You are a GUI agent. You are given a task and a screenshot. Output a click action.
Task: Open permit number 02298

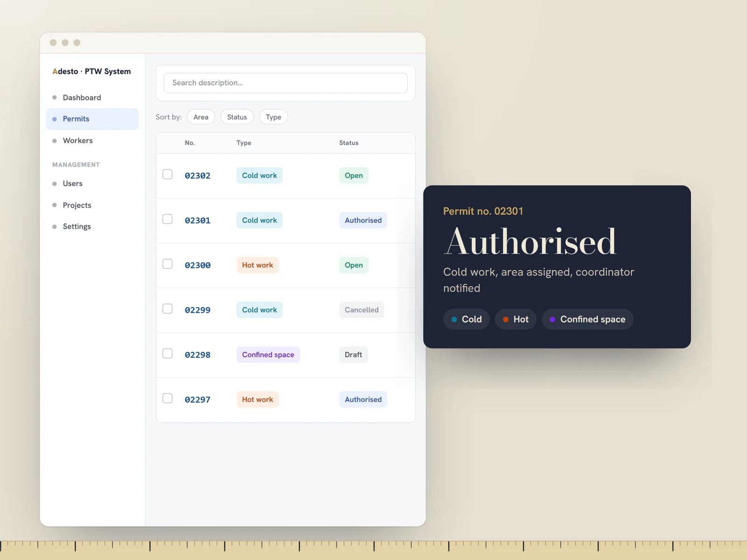(197, 355)
